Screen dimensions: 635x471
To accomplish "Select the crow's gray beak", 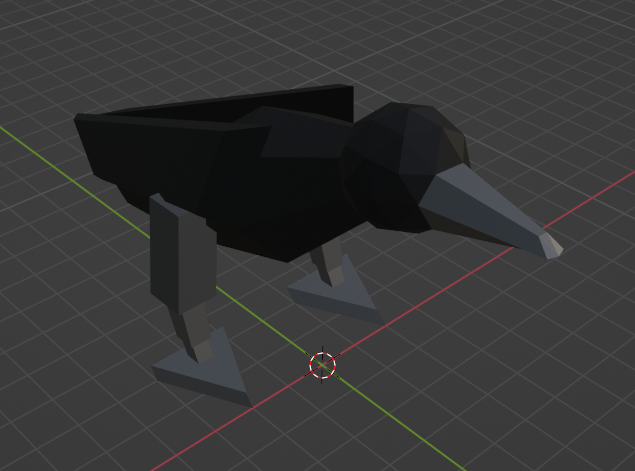I will point(486,211).
